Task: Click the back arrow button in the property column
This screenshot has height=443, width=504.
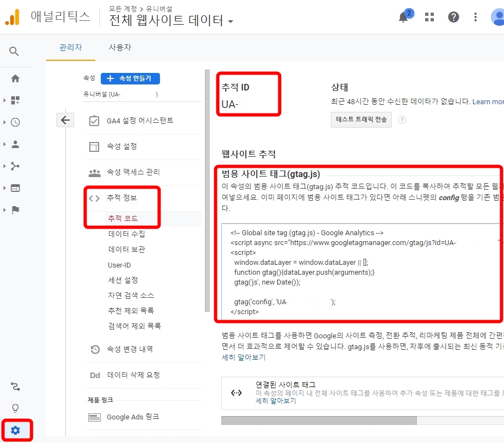Action: point(65,120)
